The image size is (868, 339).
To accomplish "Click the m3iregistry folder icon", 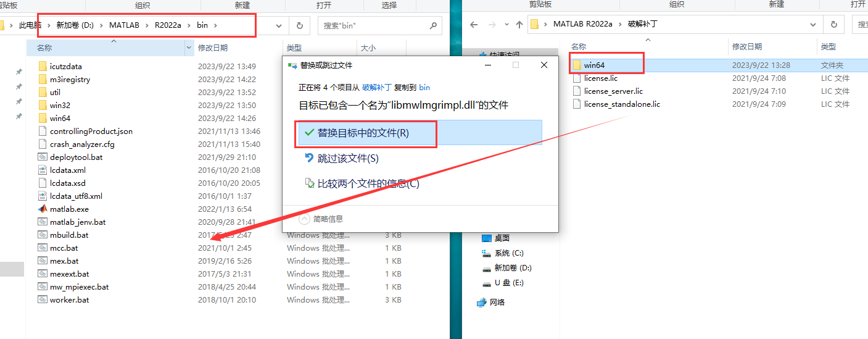I will click(43, 79).
